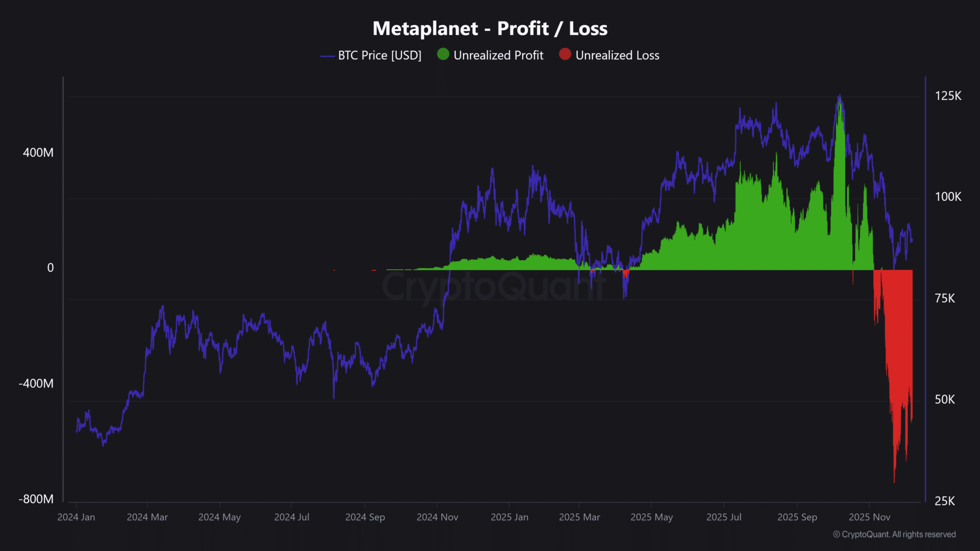Toggle the Unrealized Loss legend entry
The width and height of the screenshot is (980, 551).
tap(617, 55)
